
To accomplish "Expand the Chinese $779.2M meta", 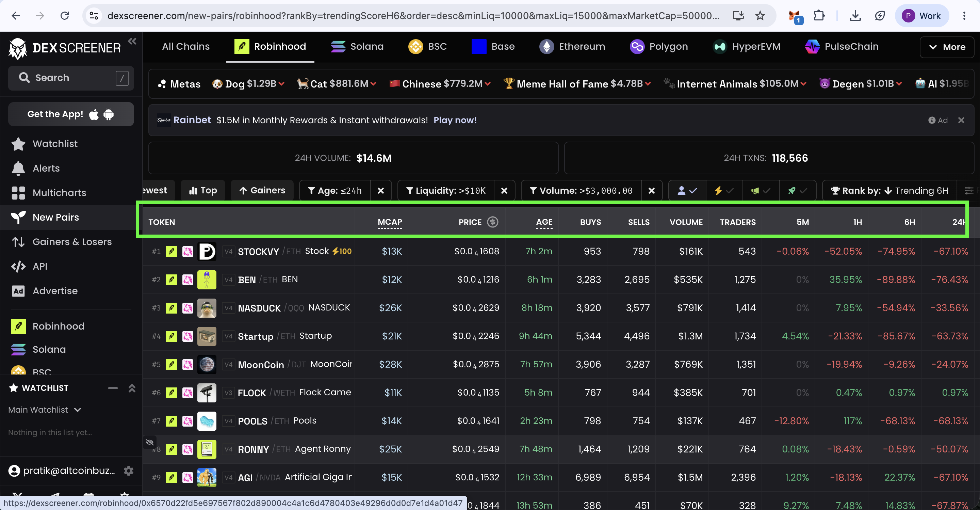I will 440,84.
